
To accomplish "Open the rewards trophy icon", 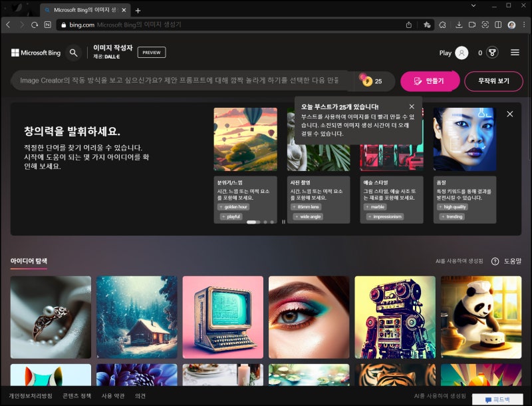I will tap(492, 53).
